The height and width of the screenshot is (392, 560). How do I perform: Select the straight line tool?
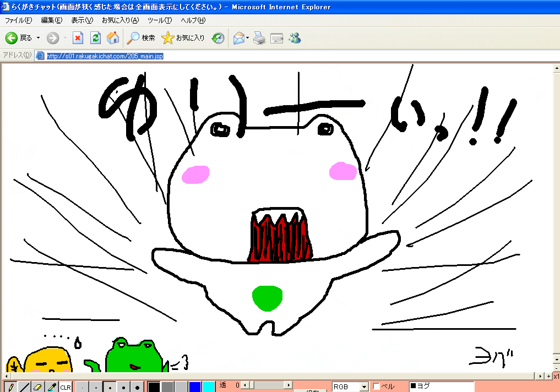tap(24, 387)
